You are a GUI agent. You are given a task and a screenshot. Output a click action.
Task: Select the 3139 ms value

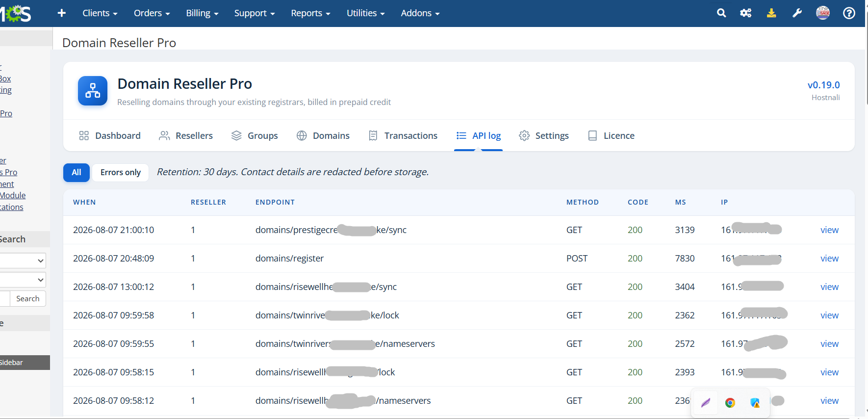[685, 230]
